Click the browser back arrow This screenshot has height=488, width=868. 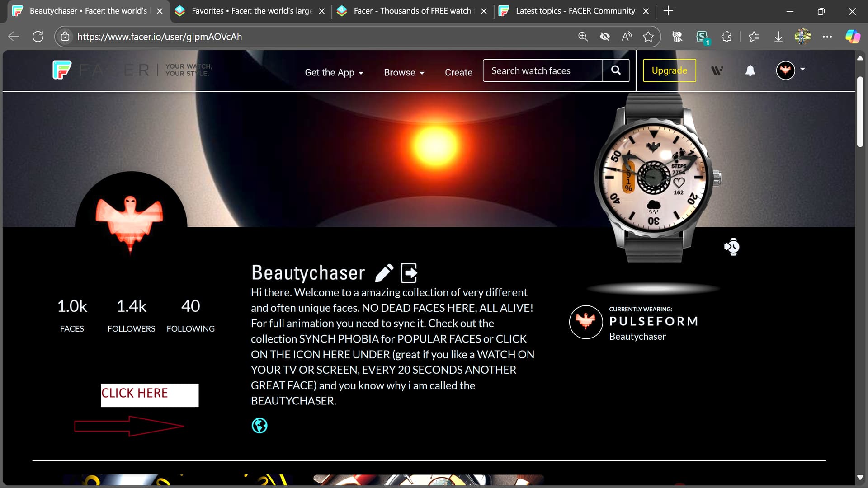(x=14, y=37)
